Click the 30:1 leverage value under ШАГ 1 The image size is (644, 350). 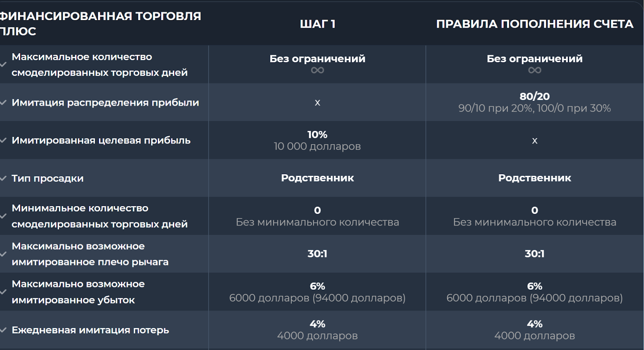pyautogui.click(x=317, y=254)
